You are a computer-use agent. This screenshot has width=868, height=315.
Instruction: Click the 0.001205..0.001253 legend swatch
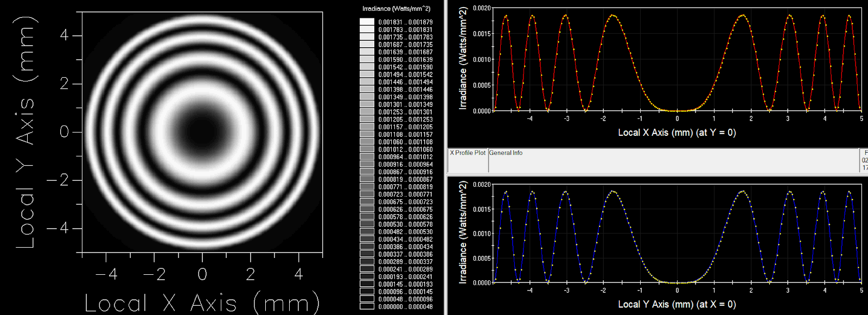pos(367,119)
